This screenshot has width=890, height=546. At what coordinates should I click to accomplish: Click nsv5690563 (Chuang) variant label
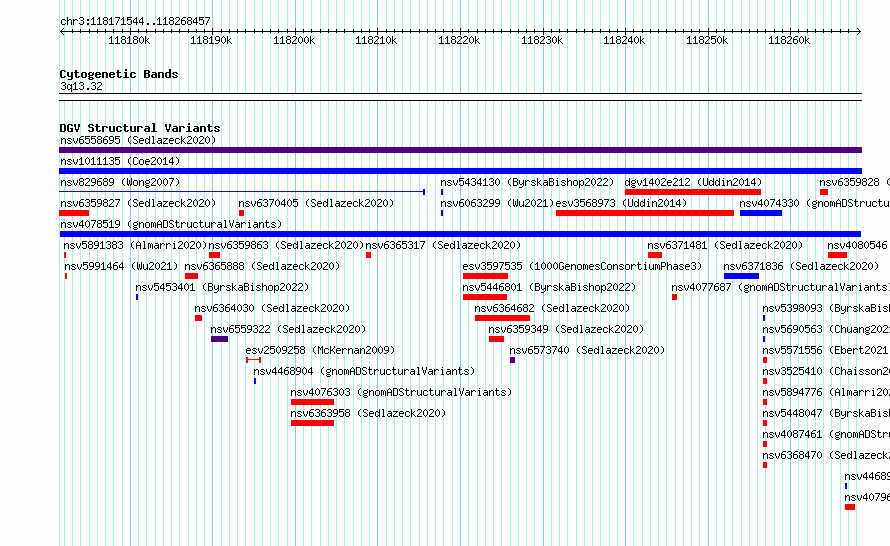[x=826, y=329]
